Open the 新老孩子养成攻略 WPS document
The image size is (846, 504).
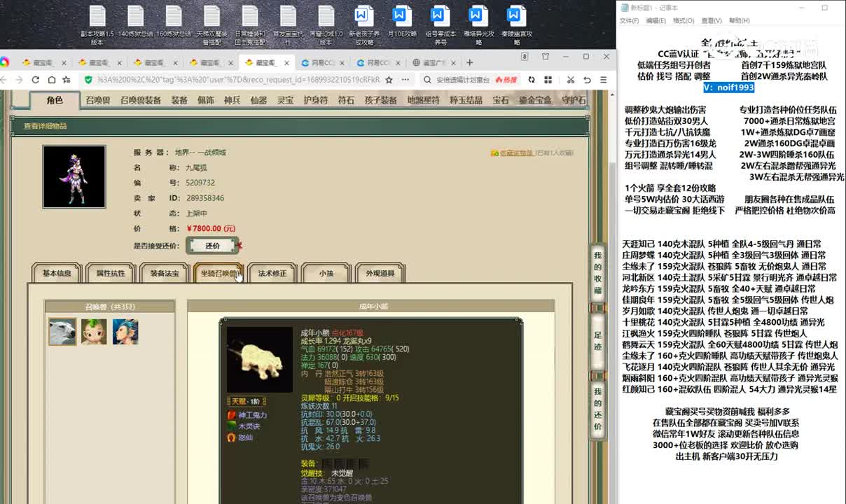click(x=363, y=25)
